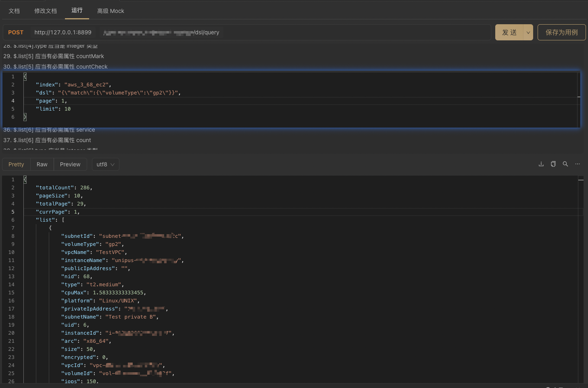Screen dimensions: 588x388
Task: Click "totalPage": 29 in response
Action: pyautogui.click(x=61, y=204)
